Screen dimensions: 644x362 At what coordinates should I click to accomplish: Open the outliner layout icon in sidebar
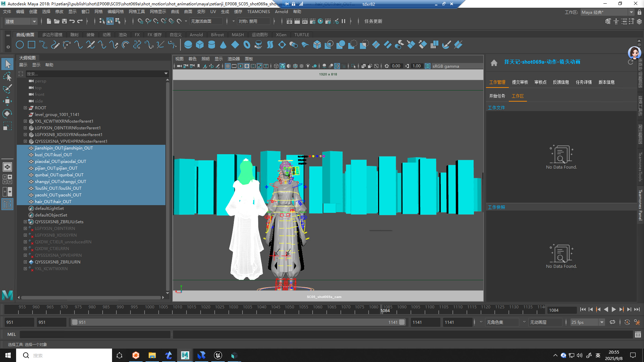click(x=7, y=204)
